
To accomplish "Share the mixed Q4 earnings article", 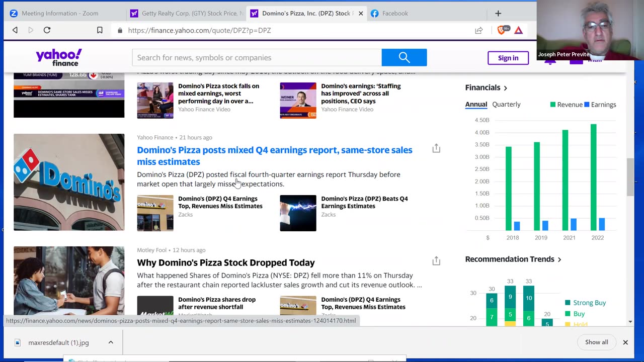I will [436, 148].
